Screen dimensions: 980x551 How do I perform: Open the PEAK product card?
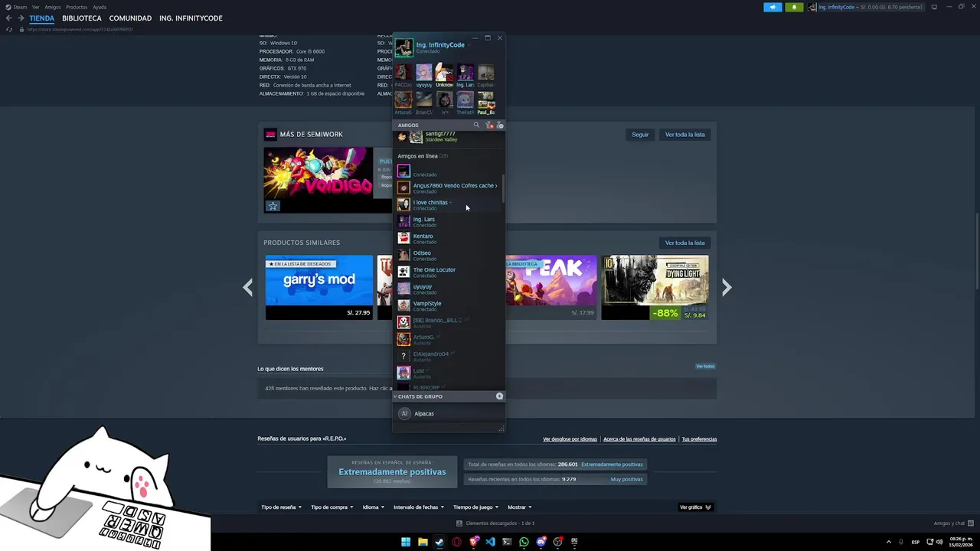550,287
